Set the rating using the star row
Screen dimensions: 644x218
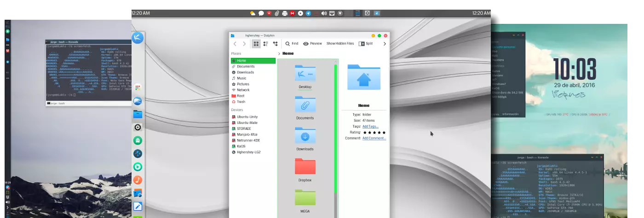click(x=374, y=132)
